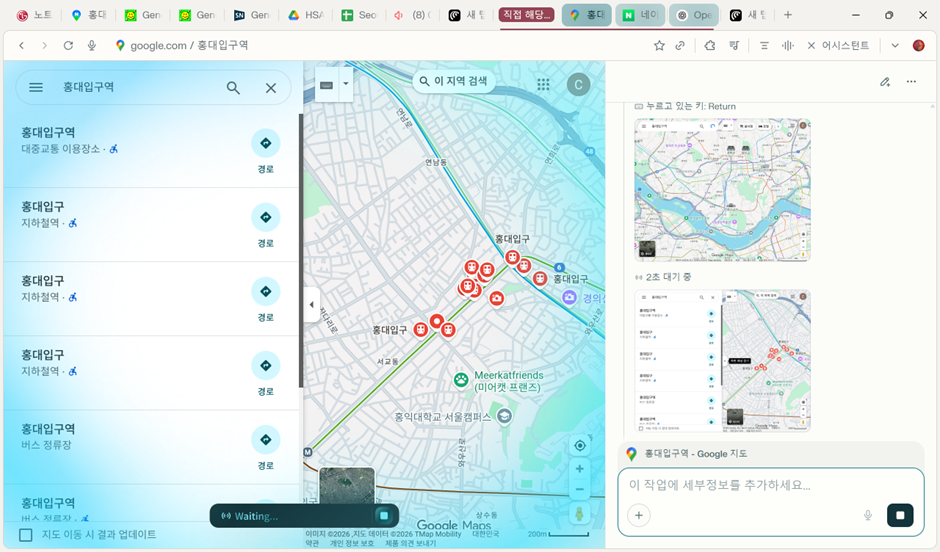
Task: Switch to the Ope tab
Action: point(694,15)
